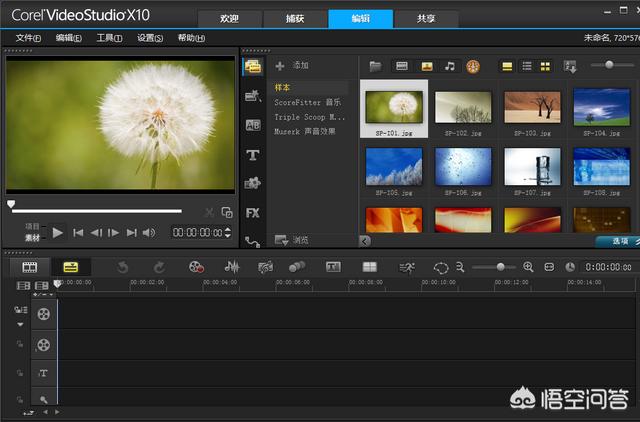Select the ScoreFitter 音乐 folder
Screen dimensions: 640x422
point(307,102)
